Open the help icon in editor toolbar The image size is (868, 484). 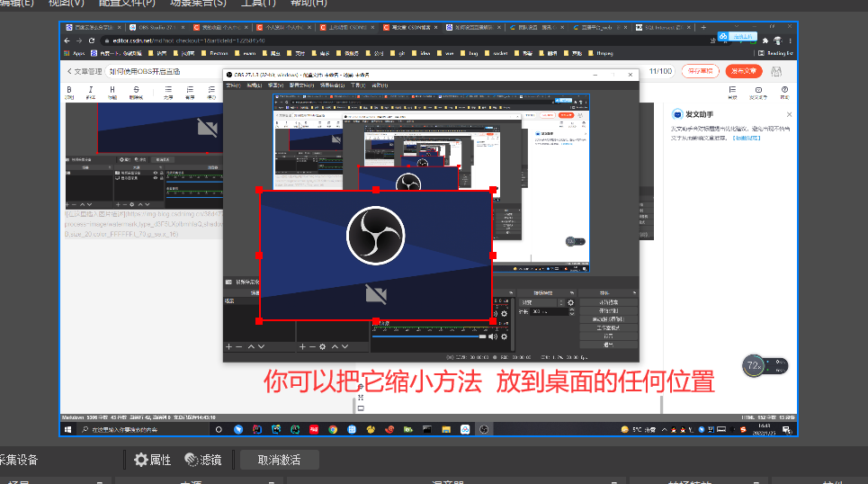[x=784, y=92]
